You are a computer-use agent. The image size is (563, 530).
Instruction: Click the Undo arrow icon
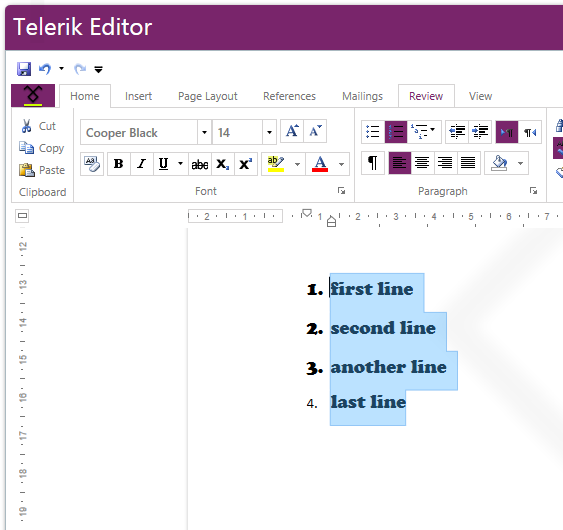(x=45, y=69)
